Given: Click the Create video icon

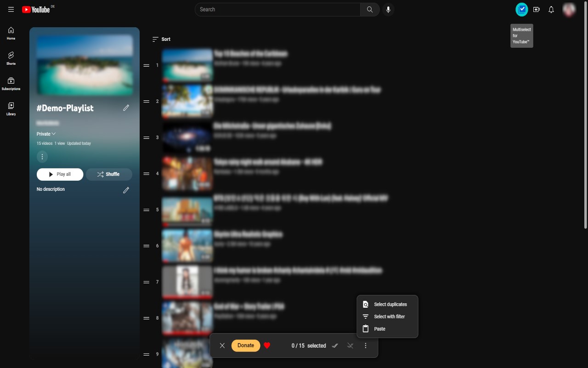Looking at the screenshot, I should pyautogui.click(x=537, y=9).
